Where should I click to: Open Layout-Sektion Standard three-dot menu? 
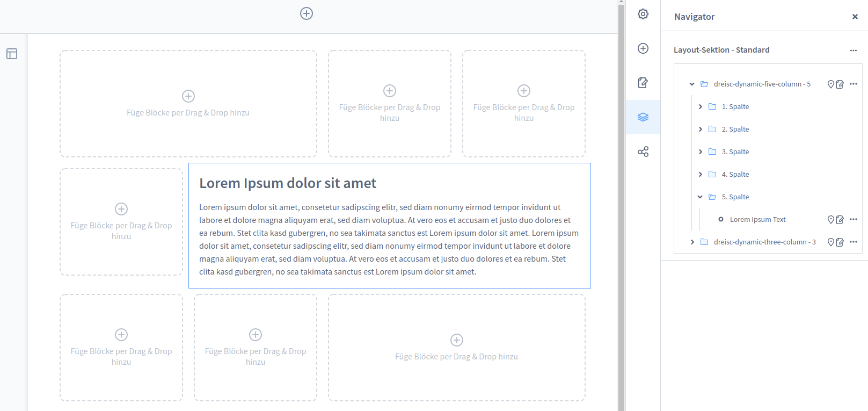(854, 50)
